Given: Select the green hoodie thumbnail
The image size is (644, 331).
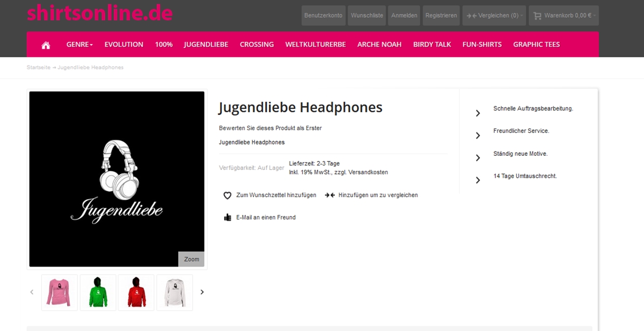Looking at the screenshot, I should tap(98, 292).
